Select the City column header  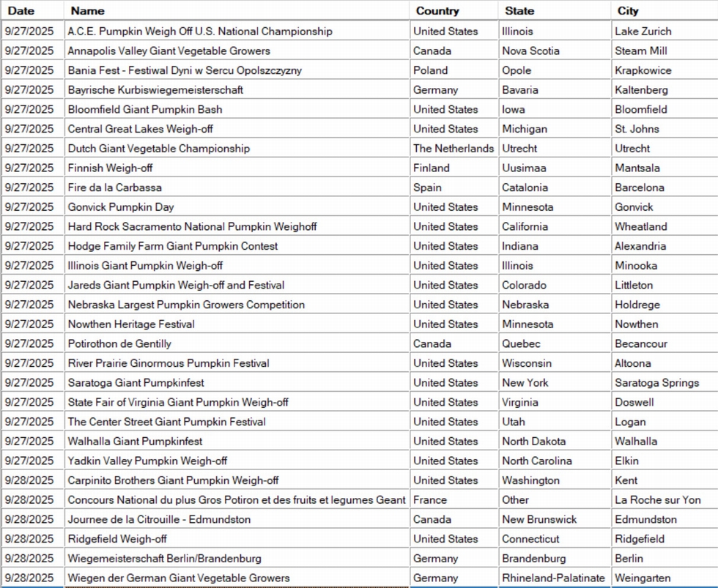click(x=627, y=11)
